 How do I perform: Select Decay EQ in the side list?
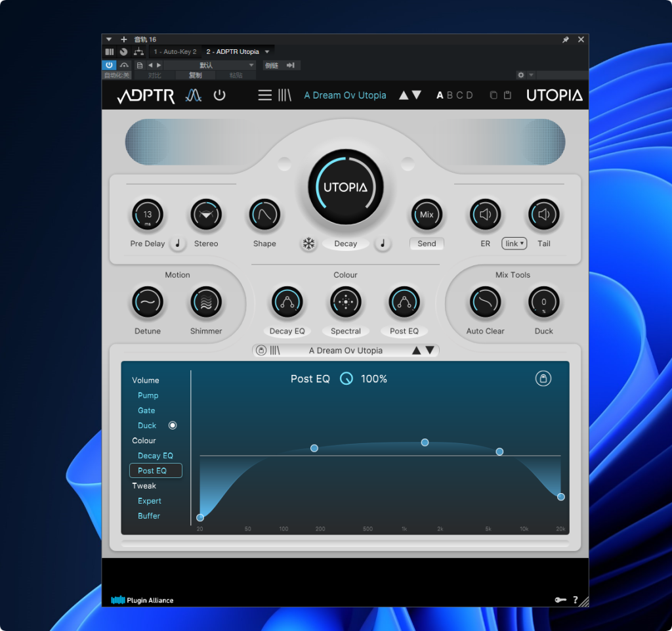[x=155, y=456]
